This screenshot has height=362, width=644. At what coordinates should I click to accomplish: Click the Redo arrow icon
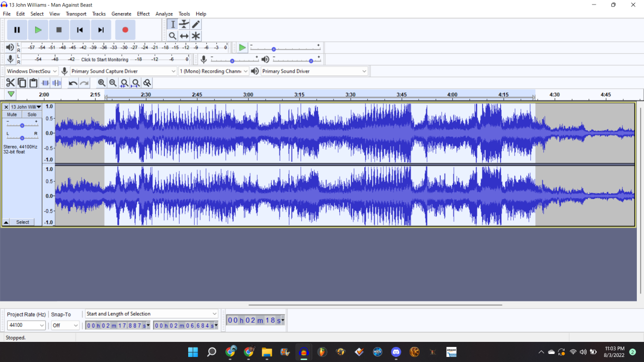pos(85,83)
